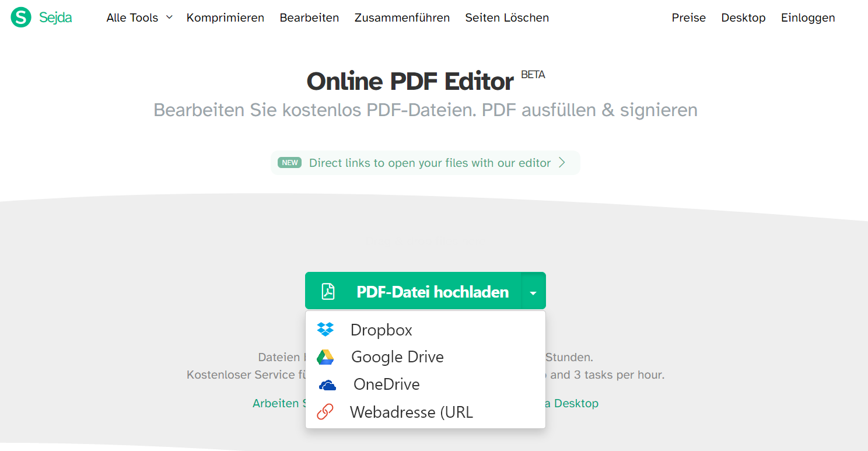
Task: Open the Preise page link
Action: 688,18
